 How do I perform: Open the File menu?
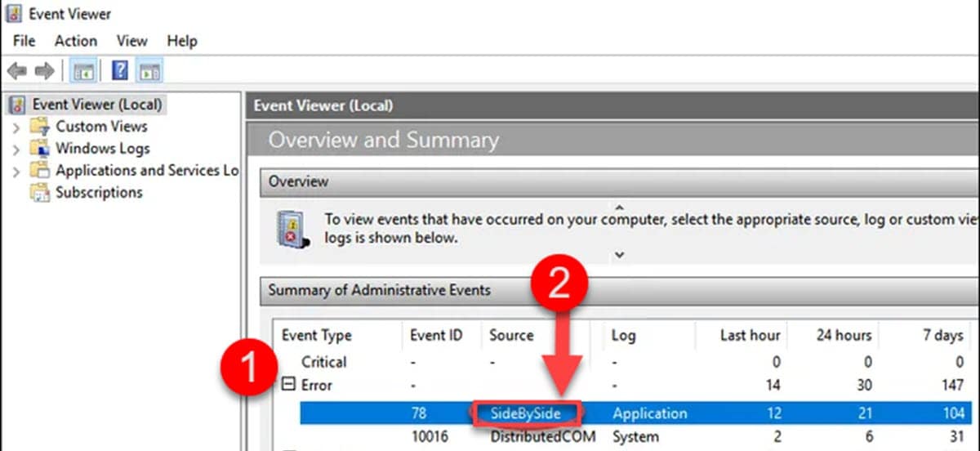(24, 41)
